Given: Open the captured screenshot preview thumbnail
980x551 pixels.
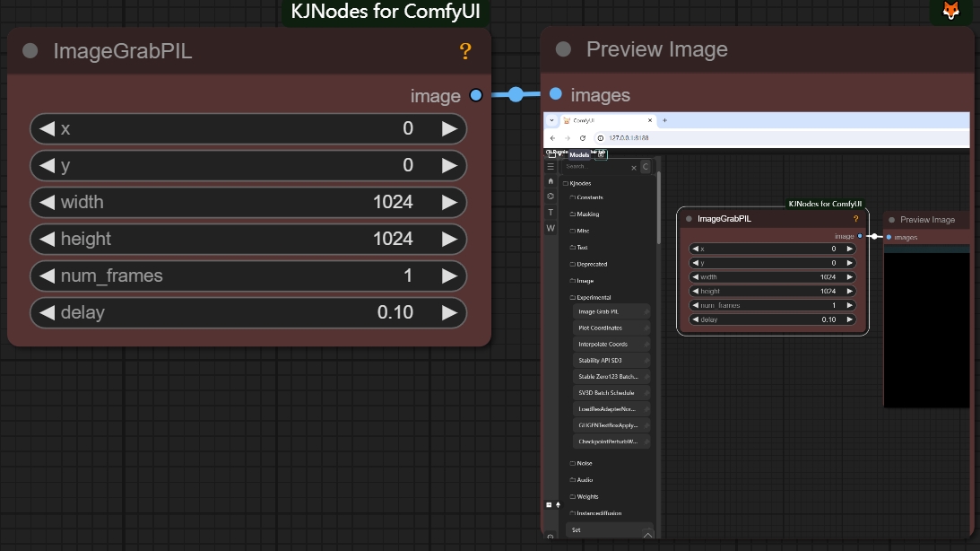Looking at the screenshot, I should [756, 323].
